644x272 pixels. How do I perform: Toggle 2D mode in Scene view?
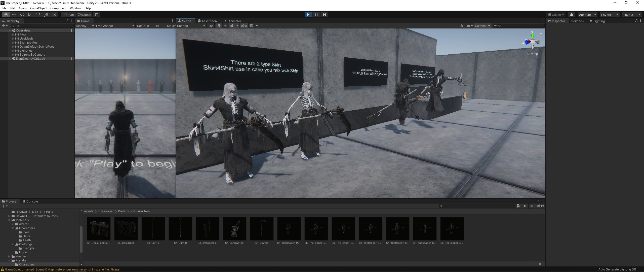211,26
